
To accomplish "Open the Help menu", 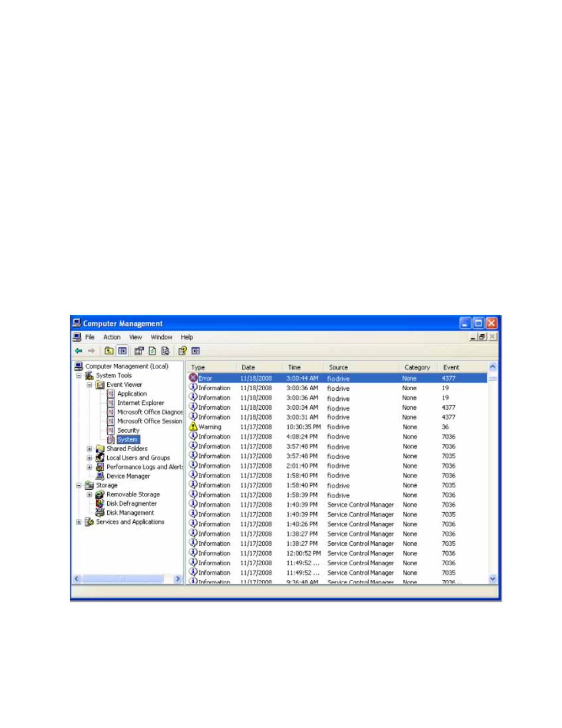I will coord(187,337).
